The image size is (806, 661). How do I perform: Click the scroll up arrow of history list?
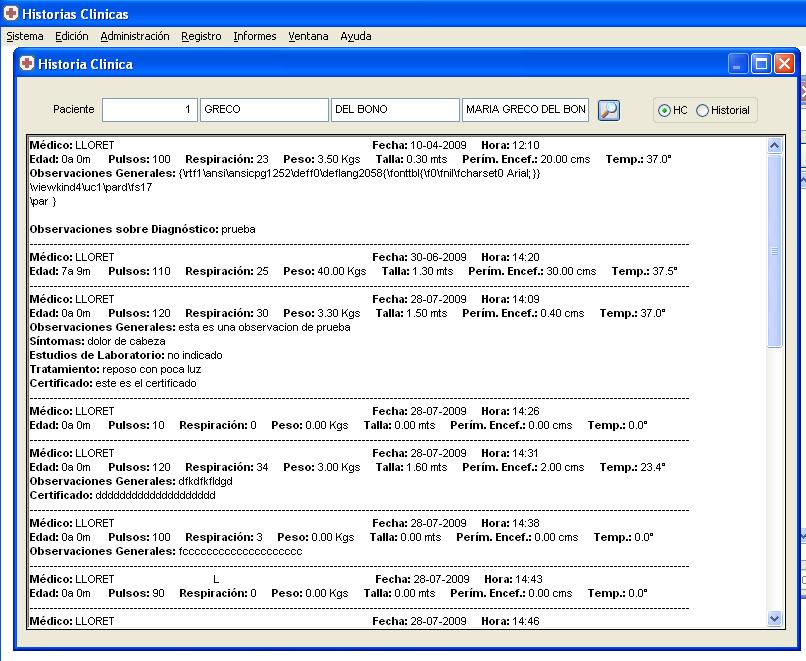pos(774,146)
